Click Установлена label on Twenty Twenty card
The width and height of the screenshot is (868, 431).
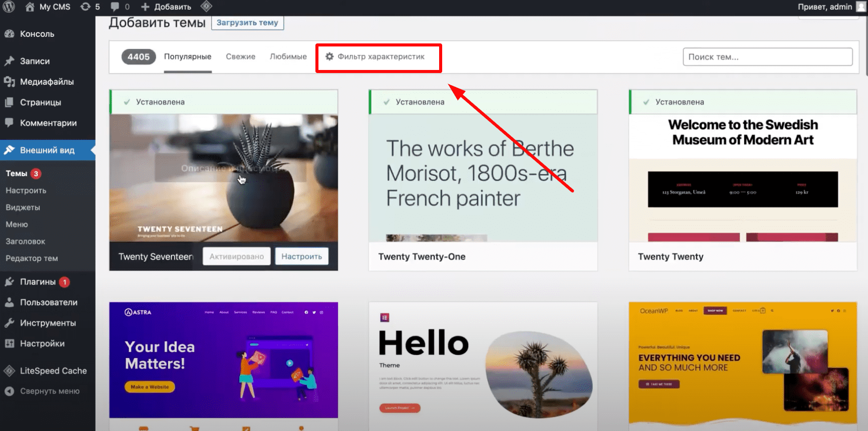click(x=680, y=102)
